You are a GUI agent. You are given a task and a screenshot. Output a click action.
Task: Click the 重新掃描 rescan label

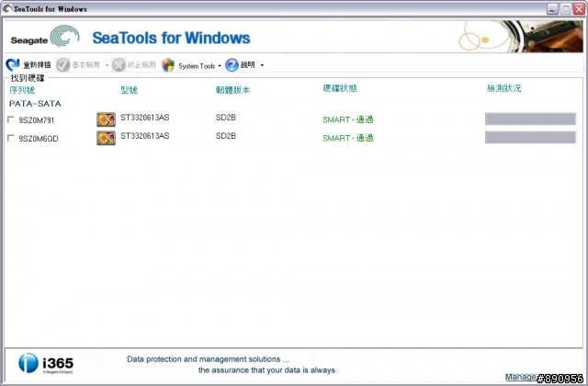[x=37, y=65]
